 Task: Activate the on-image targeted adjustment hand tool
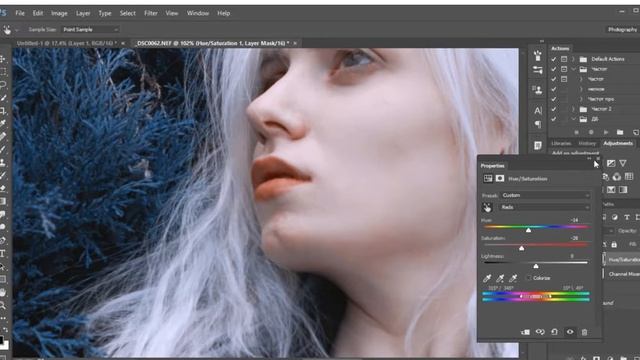487,208
